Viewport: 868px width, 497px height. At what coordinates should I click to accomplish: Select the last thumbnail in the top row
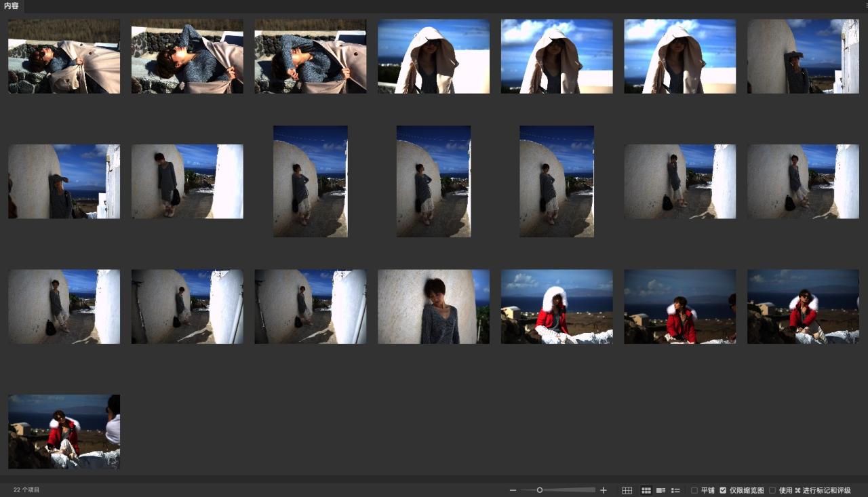coord(803,56)
